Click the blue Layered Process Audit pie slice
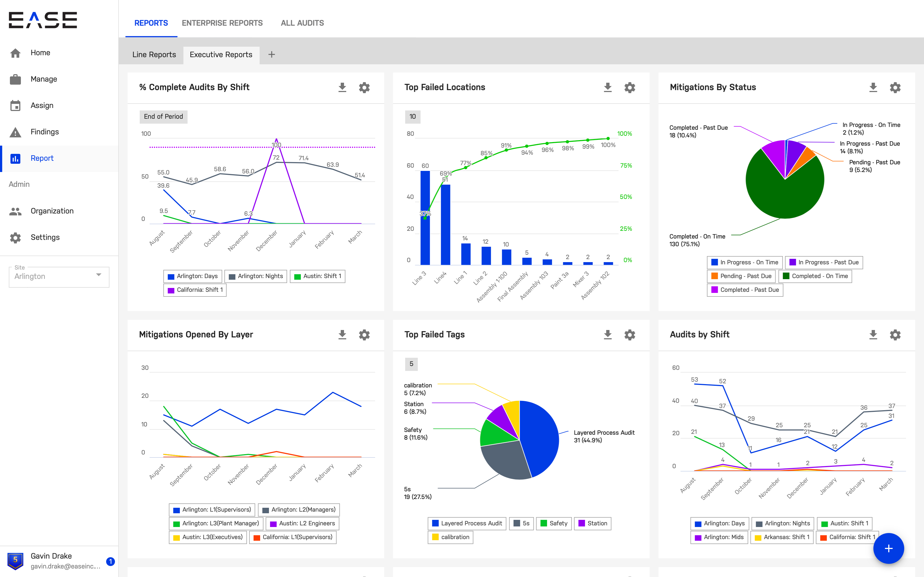Screen dimensions: 924x577 click(x=540, y=435)
